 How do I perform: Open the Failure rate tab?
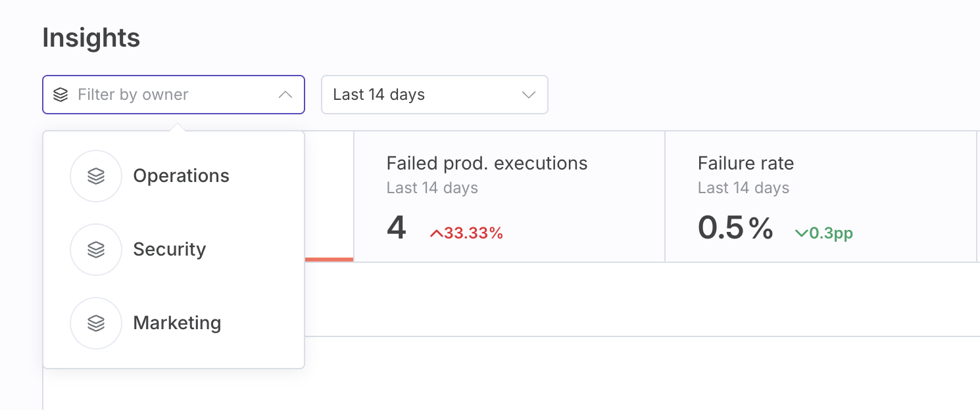[820, 196]
